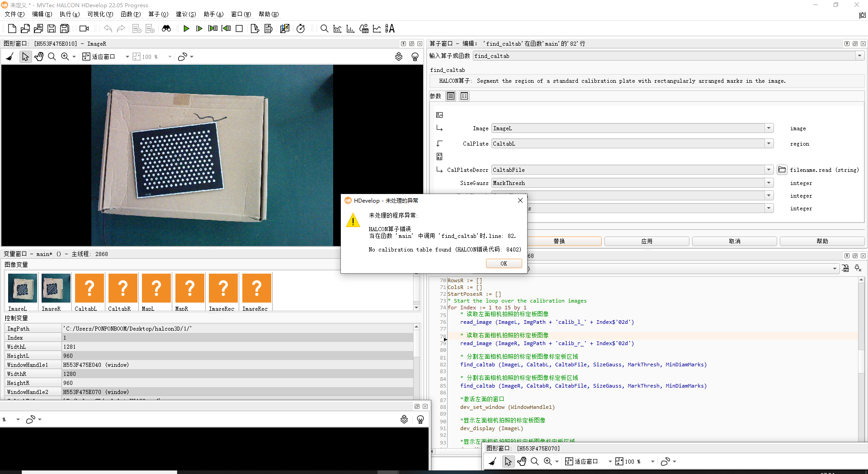Open the OCR training assistant icon
The height and width of the screenshot is (474, 868).
(390, 28)
